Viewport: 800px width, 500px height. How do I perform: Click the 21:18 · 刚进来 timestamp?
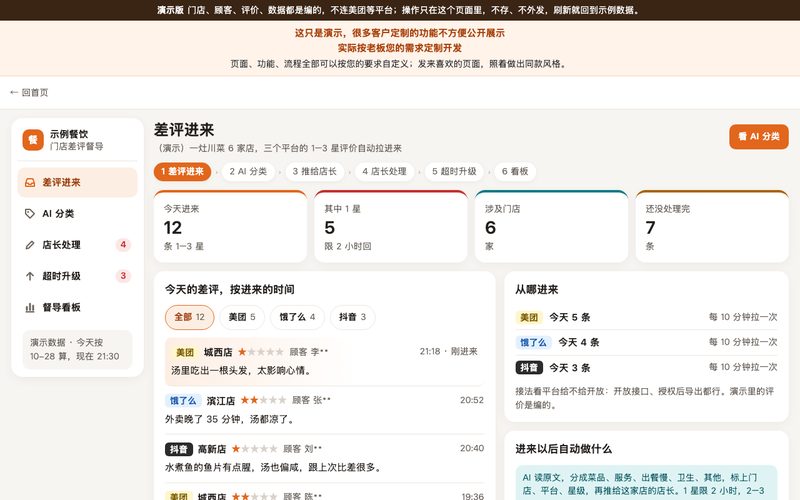coord(448,351)
